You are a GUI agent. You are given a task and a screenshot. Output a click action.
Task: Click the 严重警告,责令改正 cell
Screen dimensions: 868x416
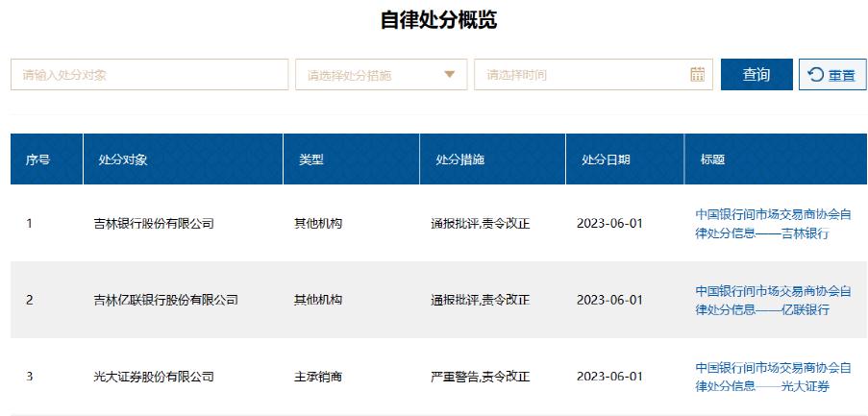click(481, 377)
